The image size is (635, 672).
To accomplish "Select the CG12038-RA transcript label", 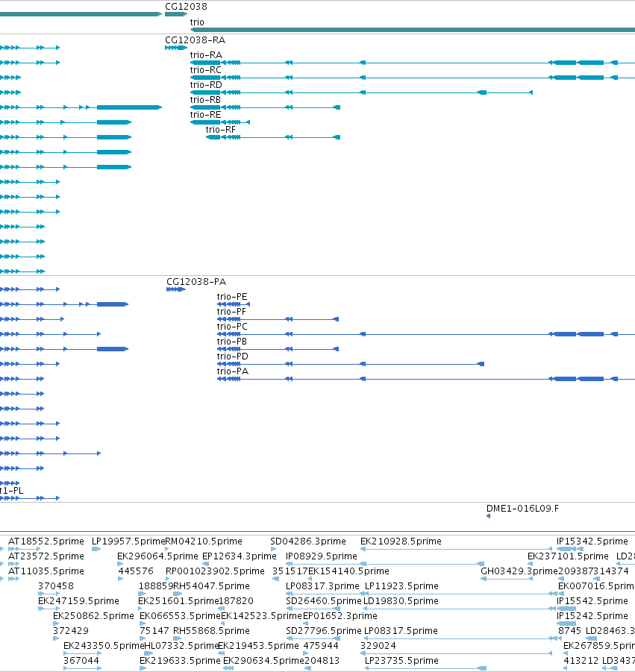I will [x=195, y=40].
